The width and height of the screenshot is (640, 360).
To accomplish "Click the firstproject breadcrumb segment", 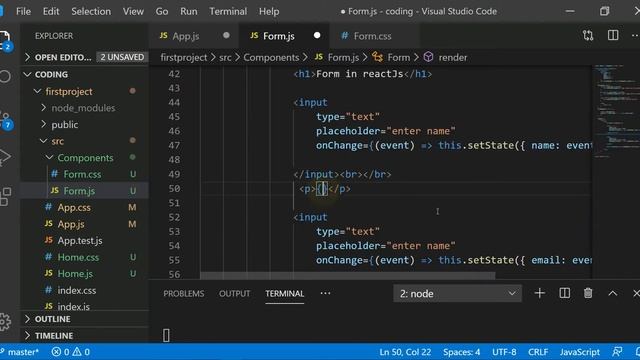I will click(x=184, y=58).
